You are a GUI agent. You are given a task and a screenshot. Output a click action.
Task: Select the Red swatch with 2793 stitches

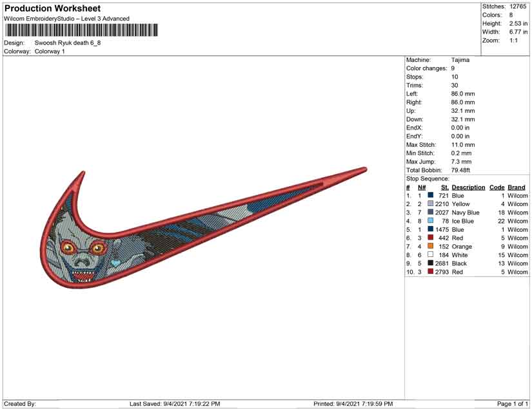430,272
